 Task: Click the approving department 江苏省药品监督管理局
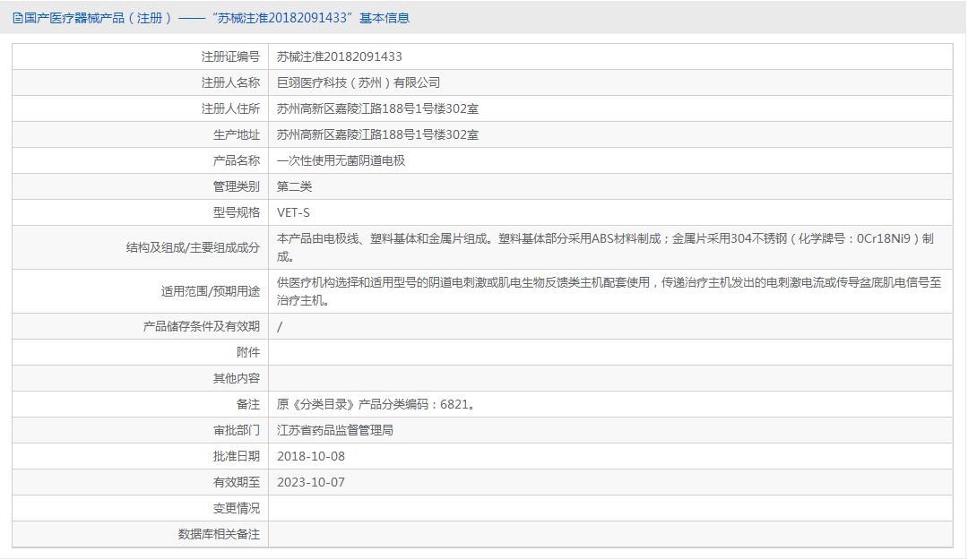click(335, 430)
